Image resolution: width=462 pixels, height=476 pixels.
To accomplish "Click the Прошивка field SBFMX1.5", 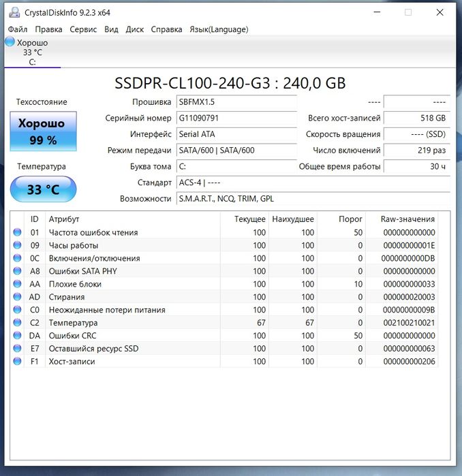I will (x=236, y=101).
